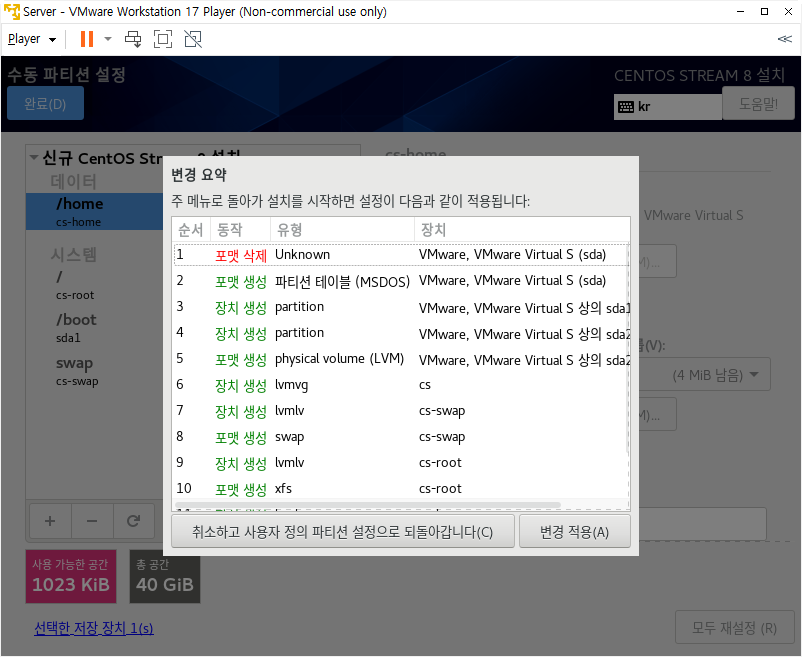This screenshot has height=657, width=802.
Task: Click the vertical scrollbar of summary list
Action: pyautogui.click(x=628, y=350)
